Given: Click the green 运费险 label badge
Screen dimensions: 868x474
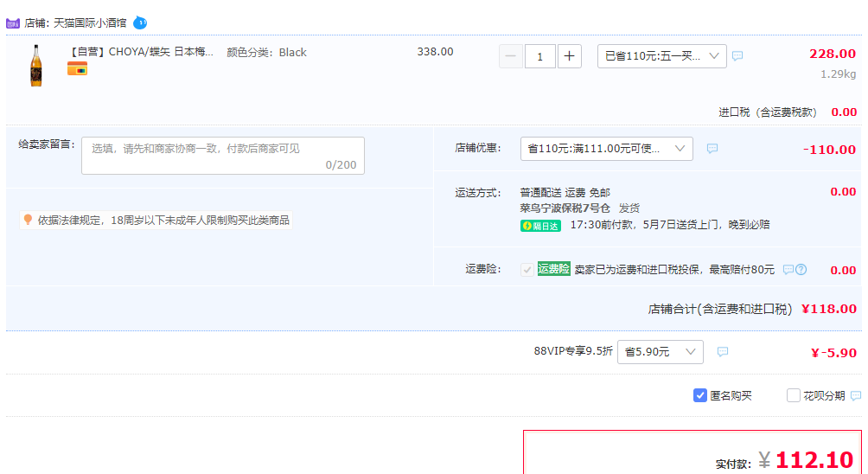Looking at the screenshot, I should [553, 269].
